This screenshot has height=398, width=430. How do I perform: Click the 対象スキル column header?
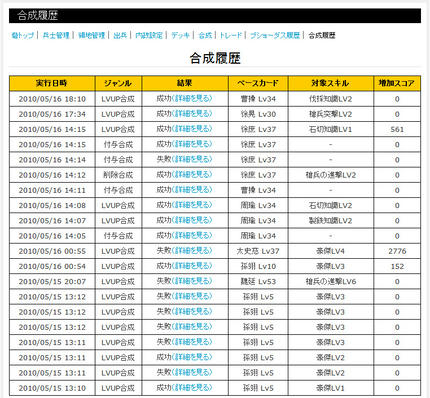point(330,83)
